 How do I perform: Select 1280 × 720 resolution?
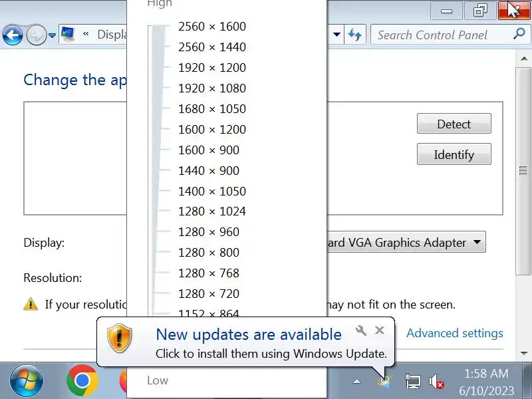click(x=209, y=294)
